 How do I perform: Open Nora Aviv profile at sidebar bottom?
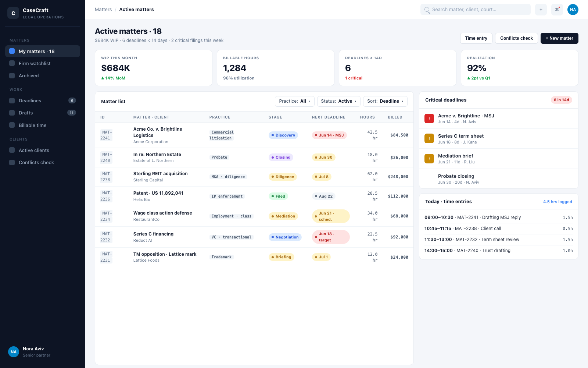click(43, 352)
